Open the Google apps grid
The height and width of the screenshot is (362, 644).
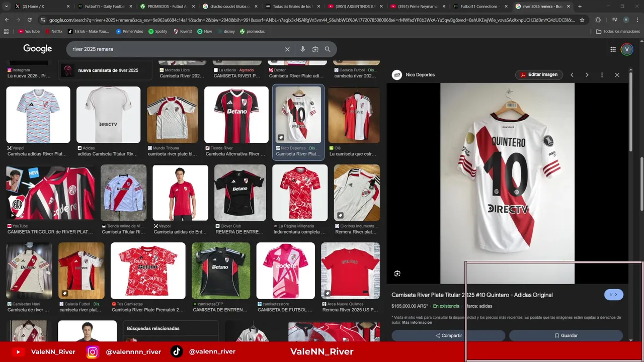click(x=613, y=49)
